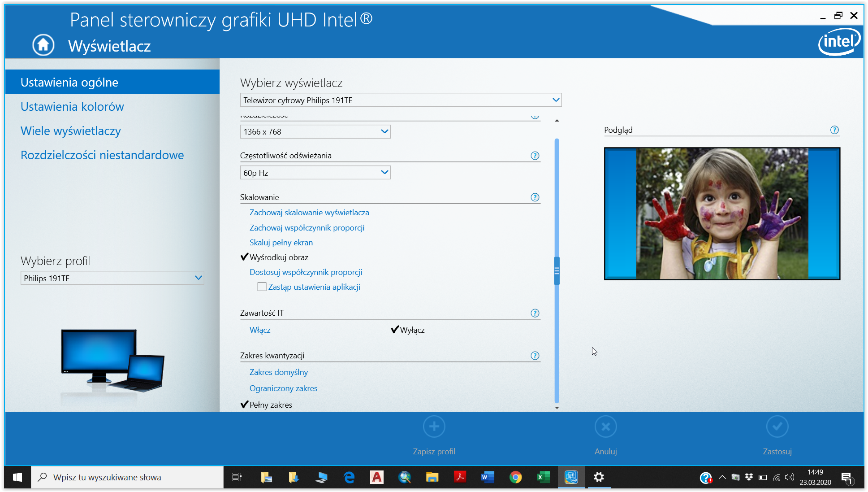The height and width of the screenshot is (492, 868).
Task: Click the scroll down arrow of settings list
Action: click(x=557, y=408)
